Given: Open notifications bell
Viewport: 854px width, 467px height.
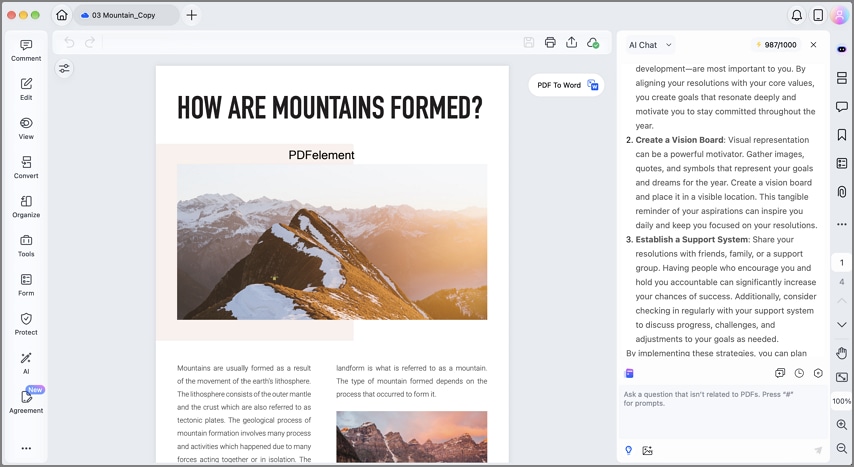Looking at the screenshot, I should (796, 15).
